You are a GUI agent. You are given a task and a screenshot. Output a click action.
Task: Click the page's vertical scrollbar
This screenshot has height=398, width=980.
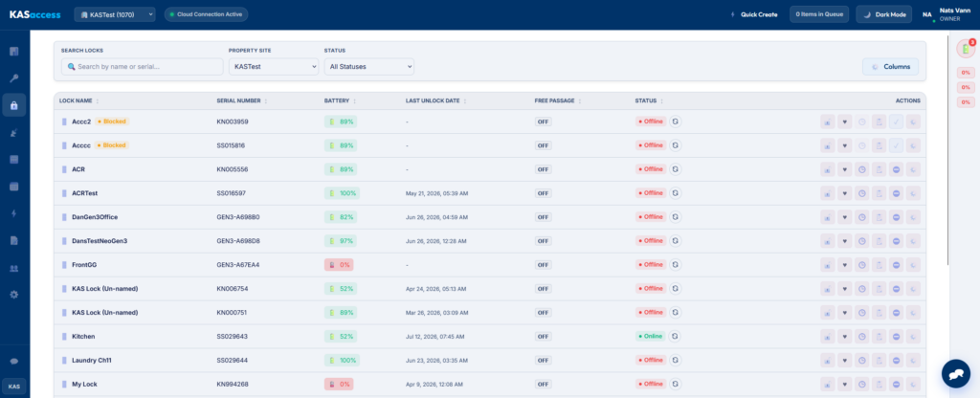pos(948,150)
